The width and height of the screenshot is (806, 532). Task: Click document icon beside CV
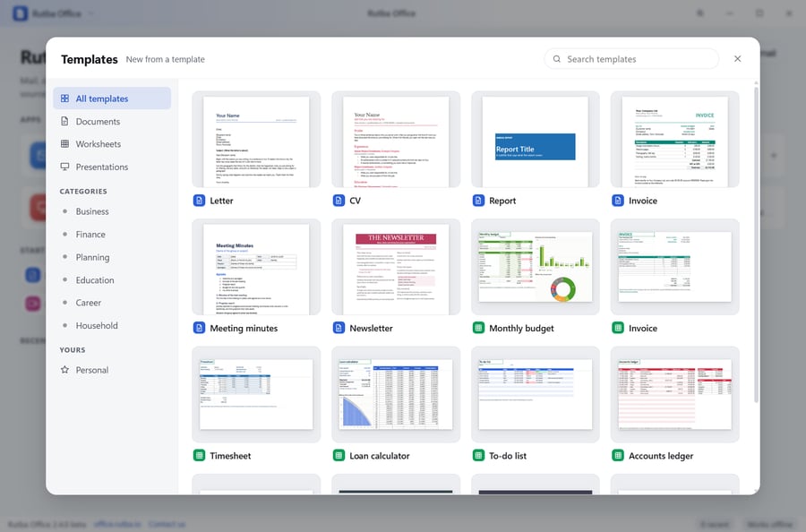pos(339,201)
